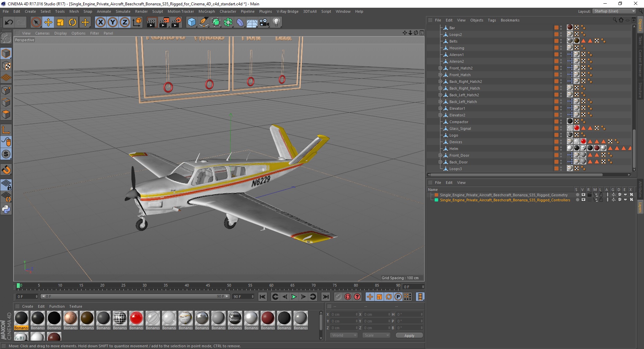
Task: Select the Glass_Signal object
Action: pos(460,129)
